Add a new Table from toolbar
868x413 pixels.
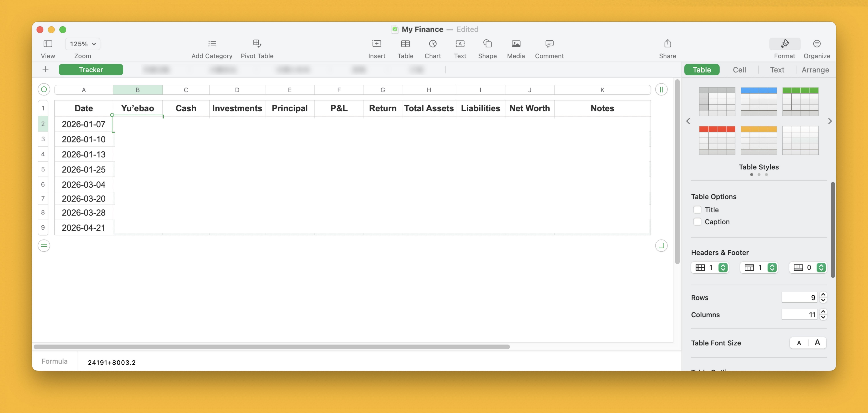(405, 44)
